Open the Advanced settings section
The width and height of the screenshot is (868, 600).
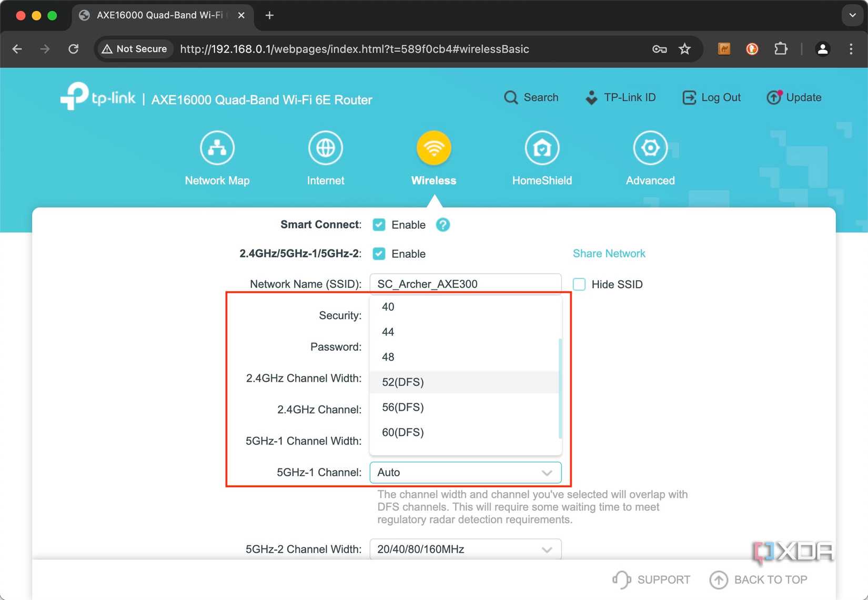coord(650,158)
